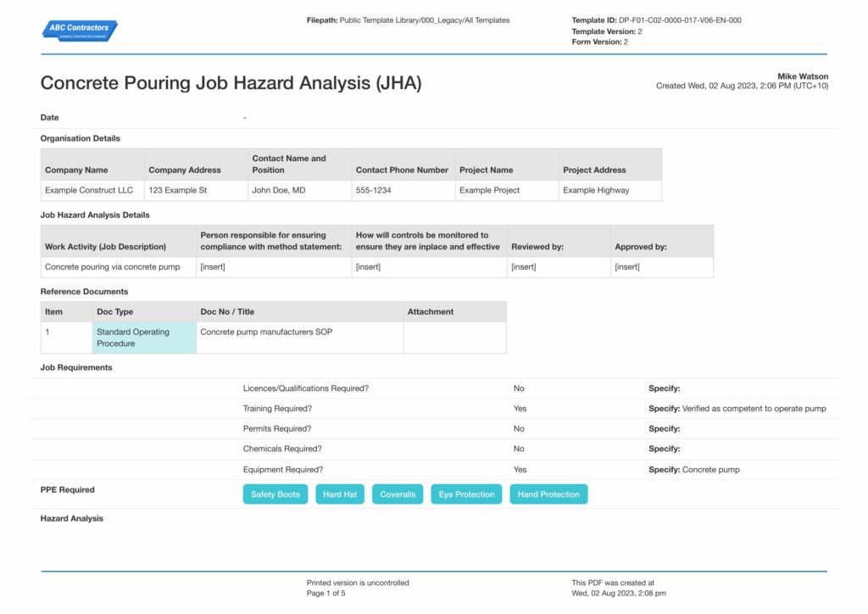This screenshot has height=614, width=868.
Task: Click the Person responsible [insert] field
Action: click(274, 267)
